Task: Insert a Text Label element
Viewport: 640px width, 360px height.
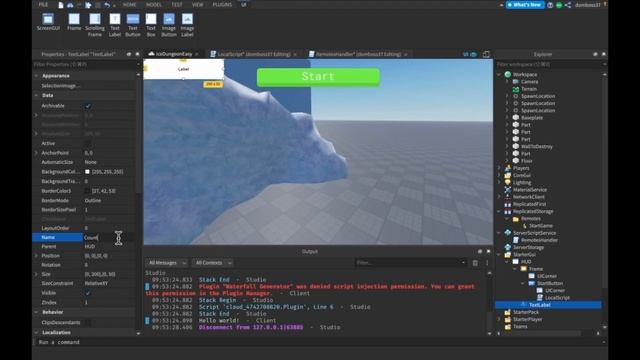Action: 115,25
